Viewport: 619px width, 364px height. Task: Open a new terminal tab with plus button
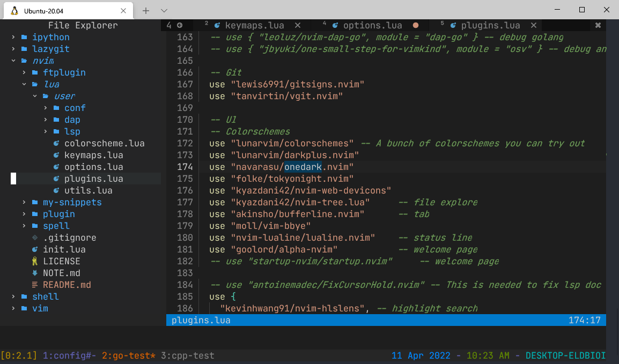click(x=145, y=10)
